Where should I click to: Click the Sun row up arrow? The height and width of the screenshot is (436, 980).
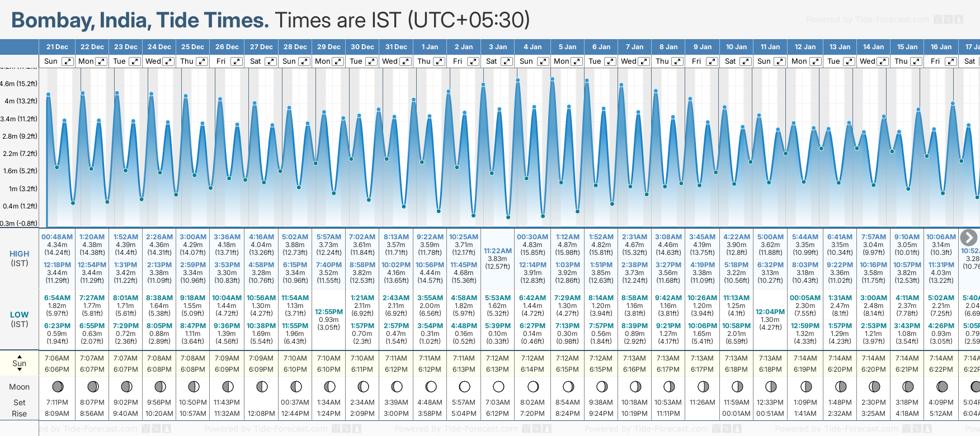20,356
